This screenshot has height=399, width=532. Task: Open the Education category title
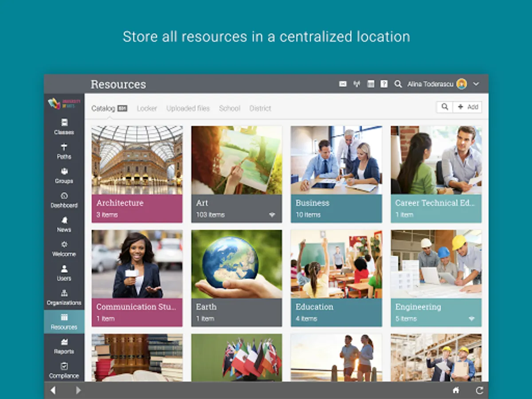314,307
